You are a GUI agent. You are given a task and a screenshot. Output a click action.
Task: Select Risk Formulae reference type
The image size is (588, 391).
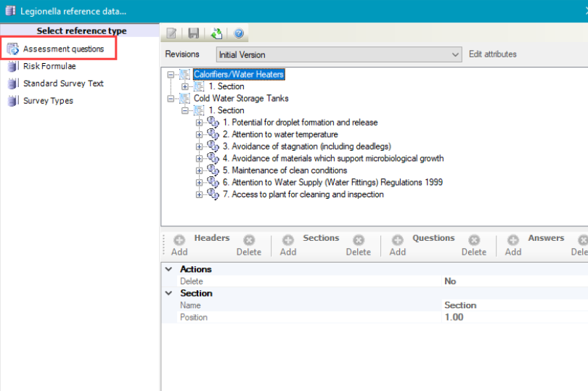49,66
